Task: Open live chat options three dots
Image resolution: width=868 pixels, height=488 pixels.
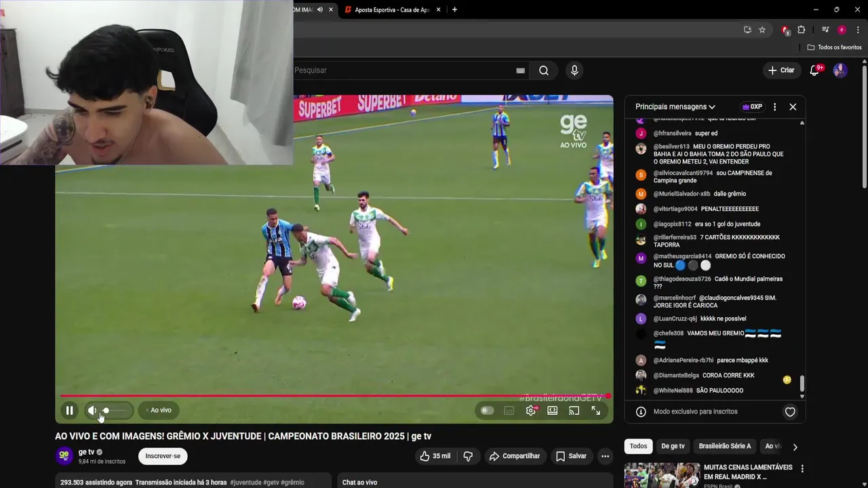Action: 774,107
